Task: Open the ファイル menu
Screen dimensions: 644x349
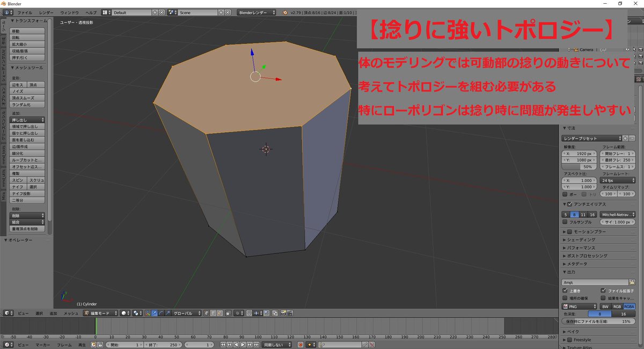Action: click(x=25, y=12)
